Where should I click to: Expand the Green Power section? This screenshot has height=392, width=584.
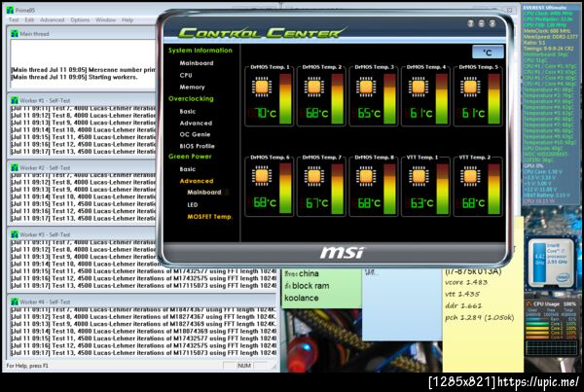[190, 157]
